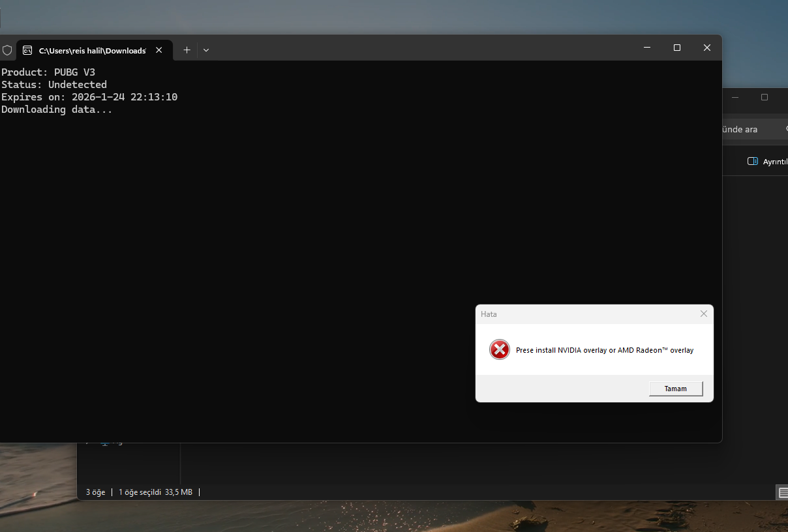Image resolution: width=788 pixels, height=532 pixels.
Task: Click the red error icon in the dialog
Action: [x=500, y=350]
